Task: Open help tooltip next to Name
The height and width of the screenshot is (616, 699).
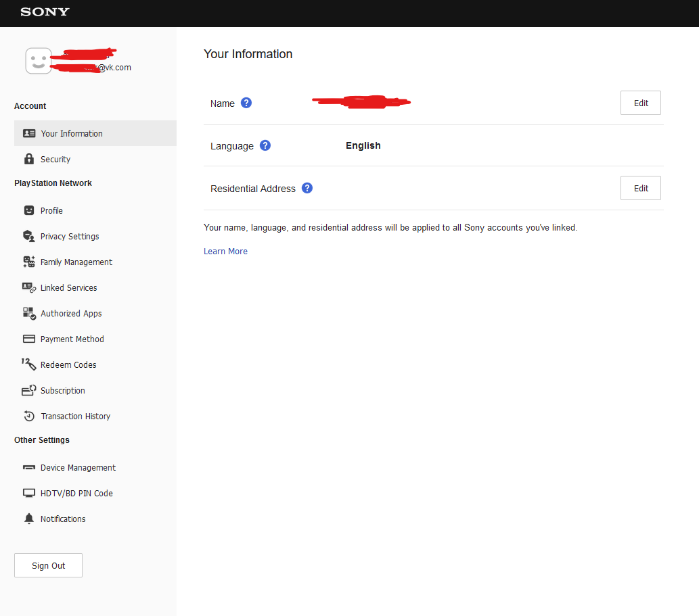Action: pos(246,103)
